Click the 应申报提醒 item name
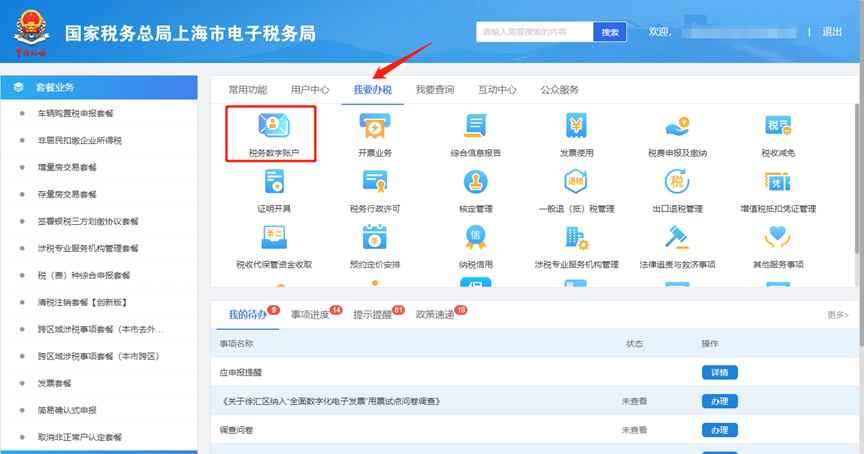This screenshot has width=864, height=454. 241,372
